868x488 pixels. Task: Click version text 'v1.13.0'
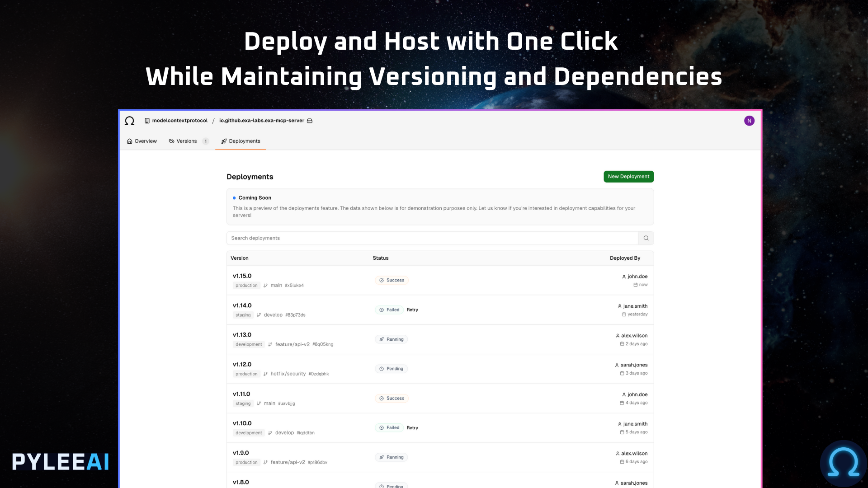point(242,335)
